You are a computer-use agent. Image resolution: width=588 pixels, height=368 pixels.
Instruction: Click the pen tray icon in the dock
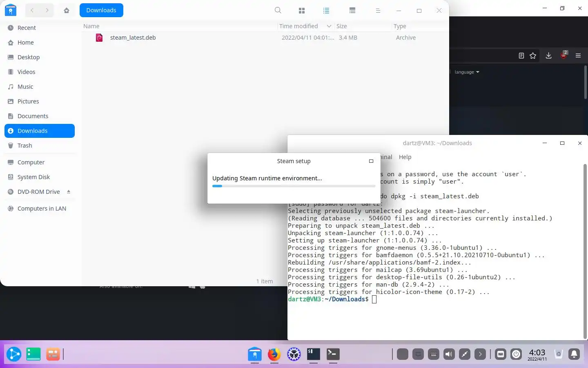pyautogui.click(x=465, y=354)
